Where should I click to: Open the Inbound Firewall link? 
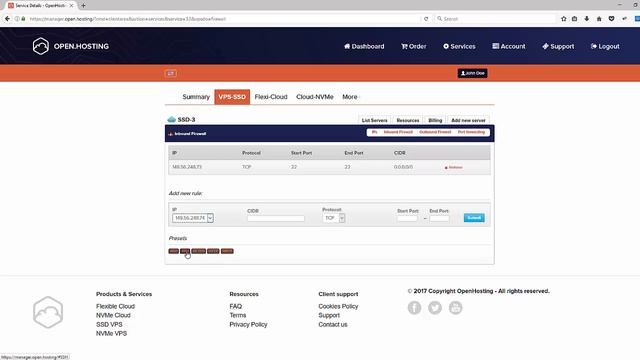pyautogui.click(x=398, y=132)
